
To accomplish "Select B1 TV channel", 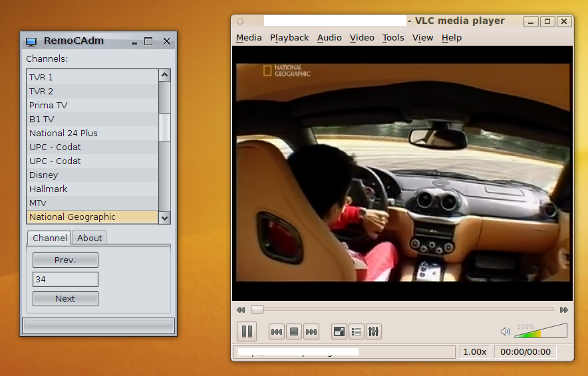I will (92, 119).
